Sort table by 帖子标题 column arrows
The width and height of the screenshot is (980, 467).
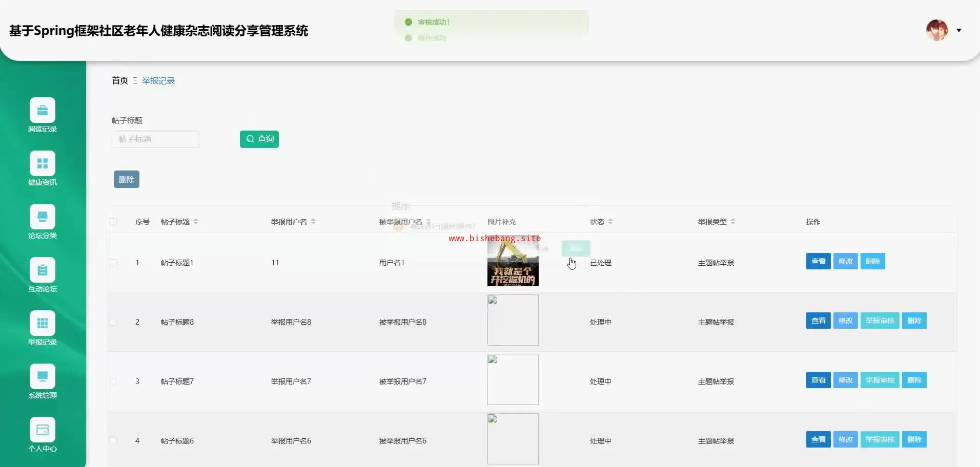point(196,222)
